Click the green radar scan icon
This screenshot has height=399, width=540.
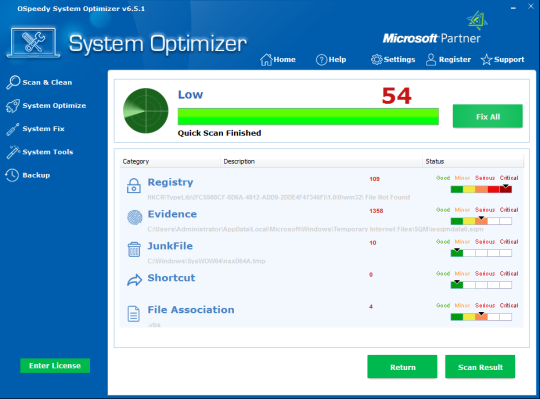[146, 111]
